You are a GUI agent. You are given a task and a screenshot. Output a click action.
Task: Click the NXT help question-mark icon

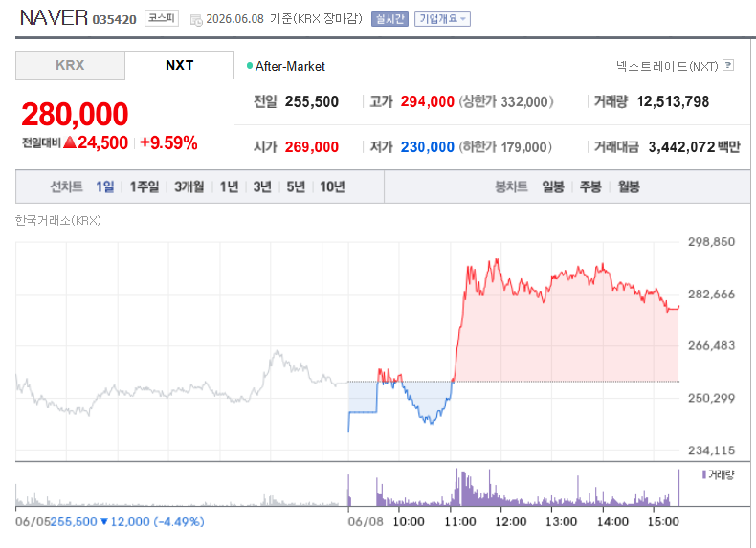[x=728, y=65]
